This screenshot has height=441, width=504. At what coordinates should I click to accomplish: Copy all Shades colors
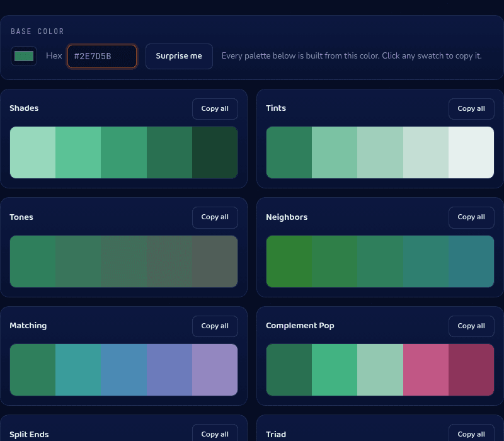click(x=215, y=108)
